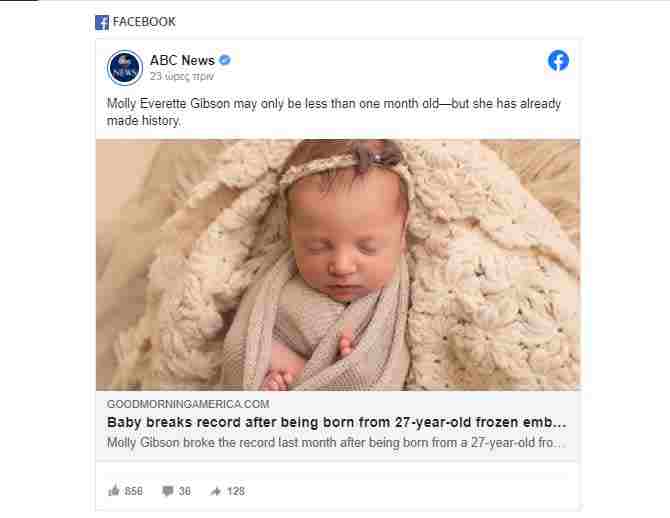Open the GOODMORNINGAMERICA.COM source link
Viewport: 670px width, 518px height.
[188, 404]
